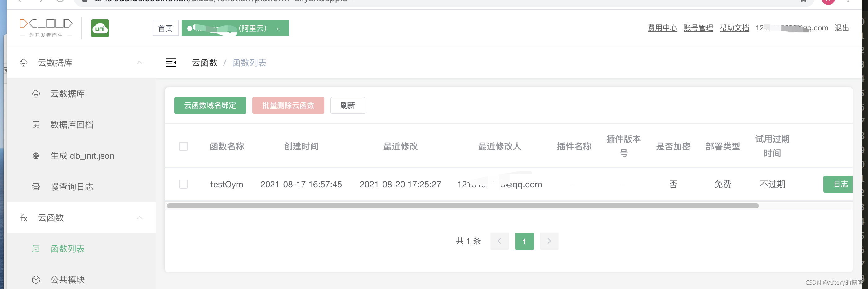Click the cloud database section icon

coord(24,63)
